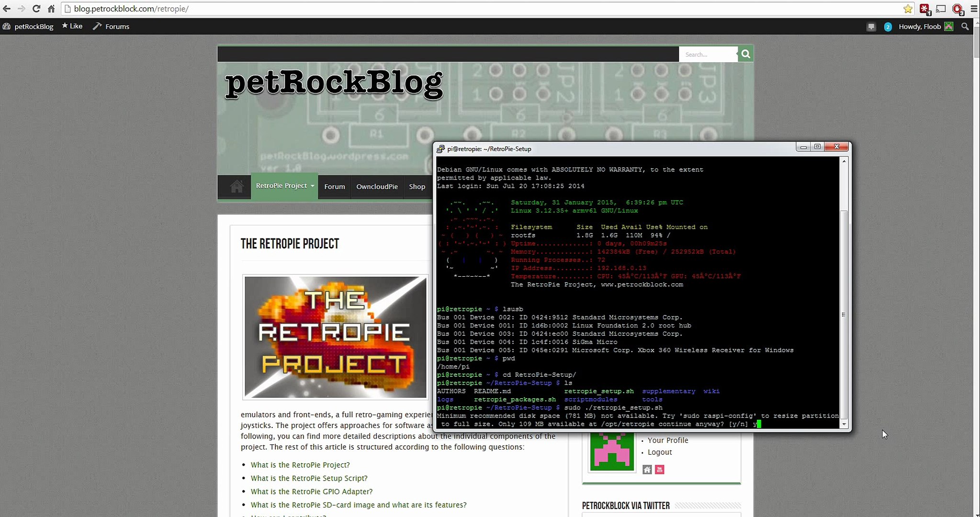
Task: Click the blog home icon in nav bar
Action: (x=237, y=187)
